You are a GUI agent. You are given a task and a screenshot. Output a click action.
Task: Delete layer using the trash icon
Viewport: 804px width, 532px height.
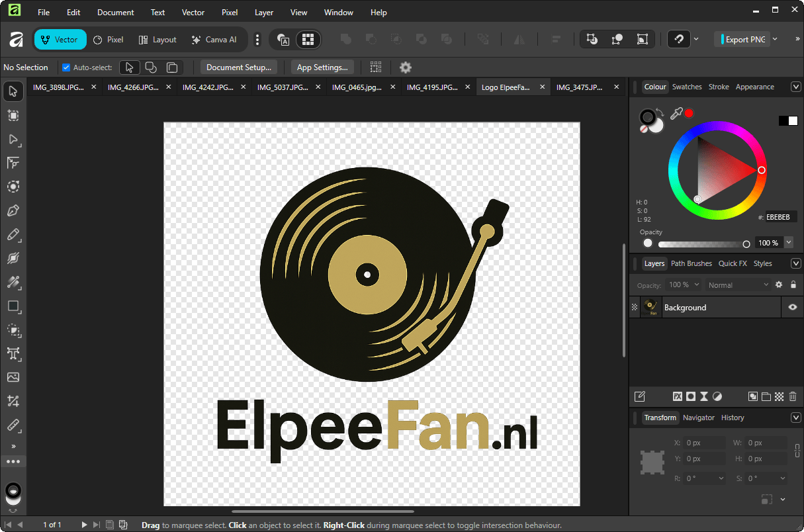tap(793, 396)
